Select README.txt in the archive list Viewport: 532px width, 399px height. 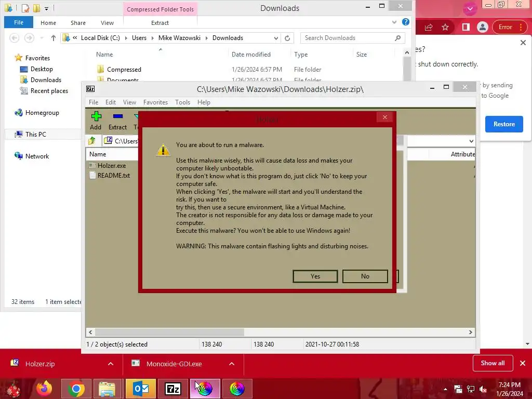pyautogui.click(x=114, y=176)
